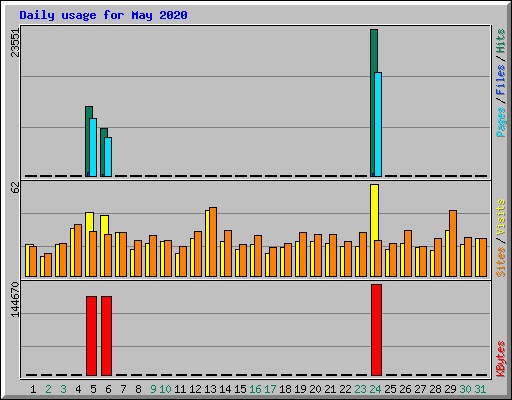Click the 23551 hits axis value

point(15,43)
